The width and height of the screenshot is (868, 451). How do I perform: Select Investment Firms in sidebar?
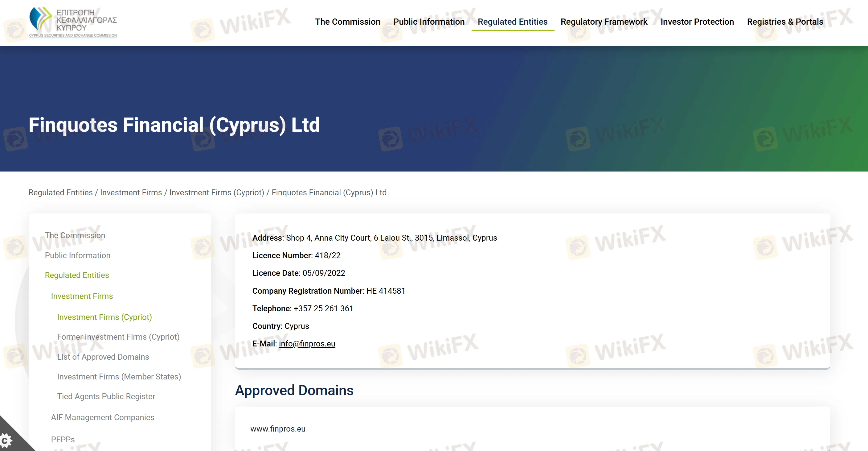82,296
